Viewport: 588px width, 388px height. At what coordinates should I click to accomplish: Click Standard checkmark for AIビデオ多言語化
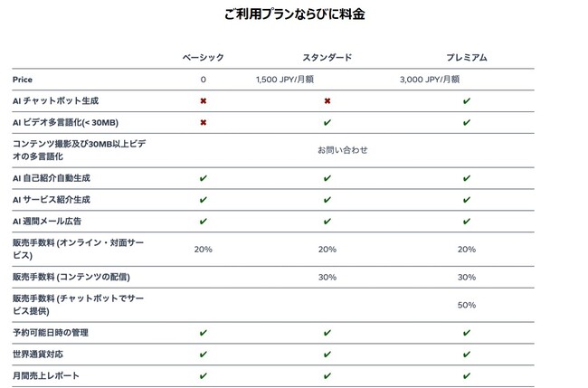pyautogui.click(x=327, y=121)
